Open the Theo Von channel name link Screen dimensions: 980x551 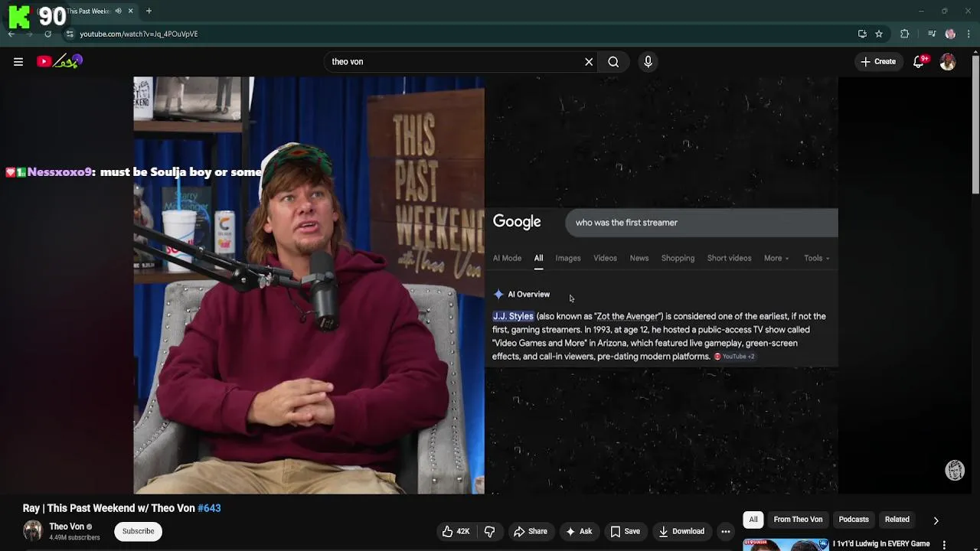tap(67, 527)
